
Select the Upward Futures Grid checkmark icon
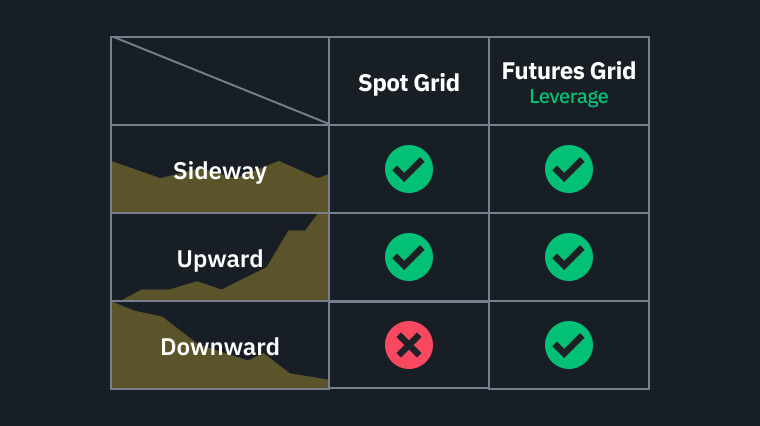pos(569,257)
